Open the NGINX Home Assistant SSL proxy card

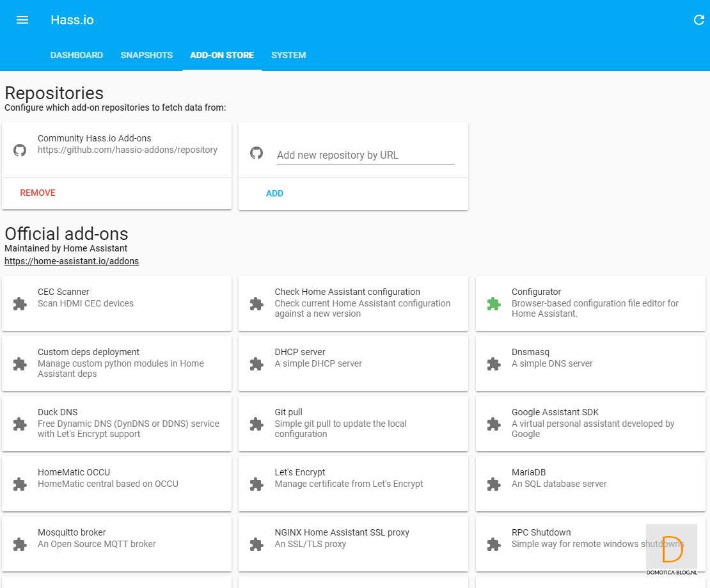353,543
